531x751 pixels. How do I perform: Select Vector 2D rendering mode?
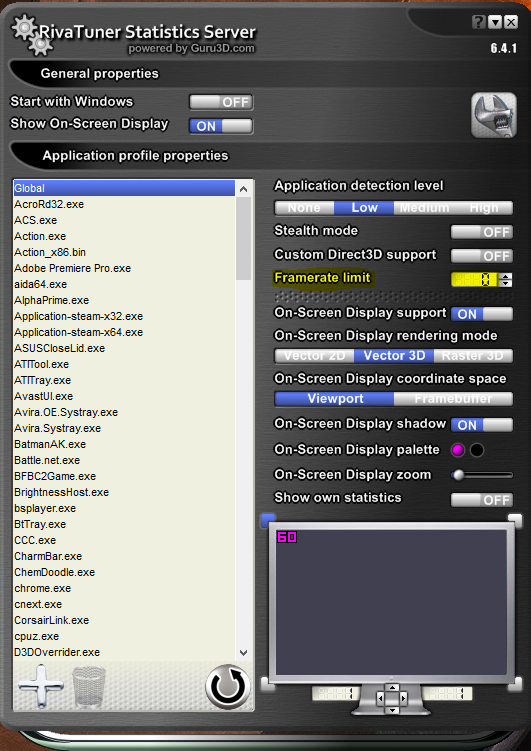point(314,356)
